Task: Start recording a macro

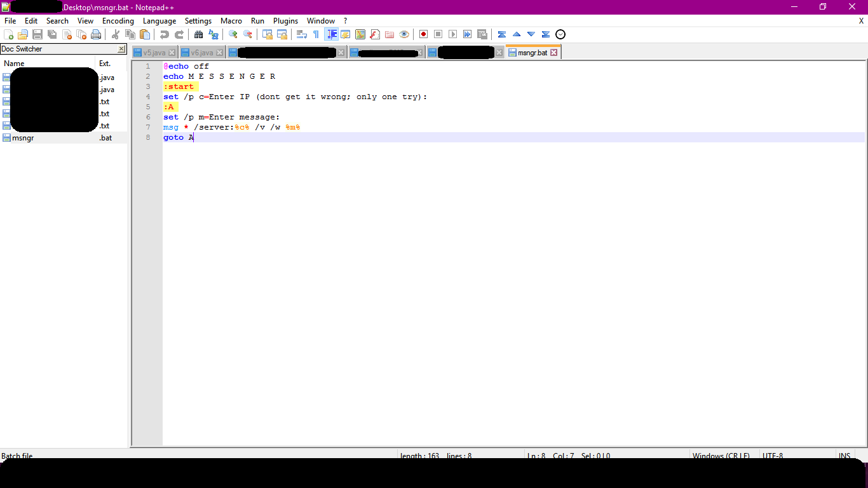Action: point(423,34)
